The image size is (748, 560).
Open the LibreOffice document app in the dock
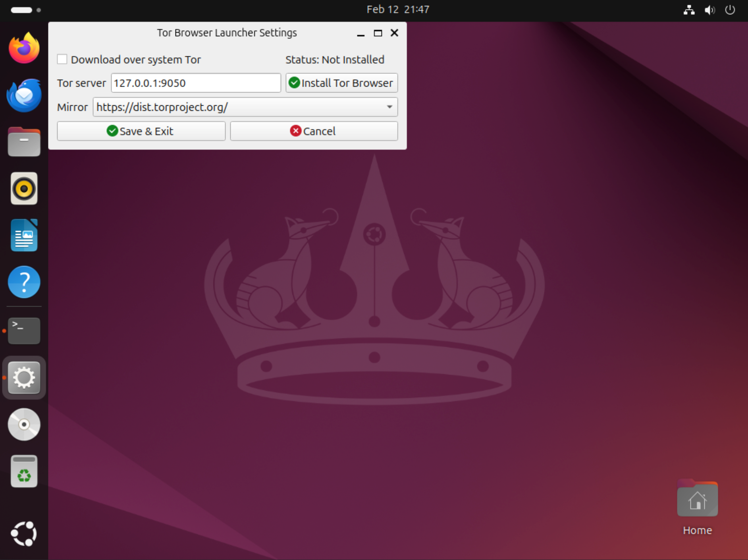click(23, 235)
